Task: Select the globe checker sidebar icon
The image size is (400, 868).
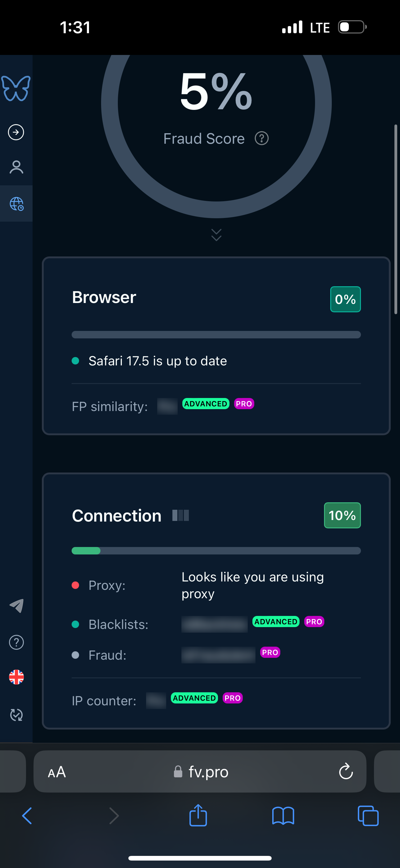Action: [16, 204]
